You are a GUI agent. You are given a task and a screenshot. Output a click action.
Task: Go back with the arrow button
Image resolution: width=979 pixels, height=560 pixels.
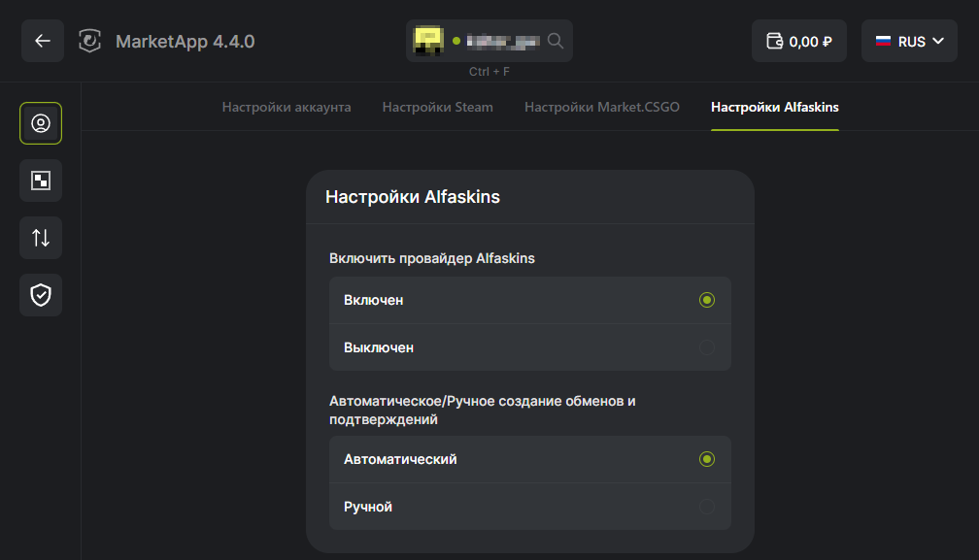click(x=43, y=41)
